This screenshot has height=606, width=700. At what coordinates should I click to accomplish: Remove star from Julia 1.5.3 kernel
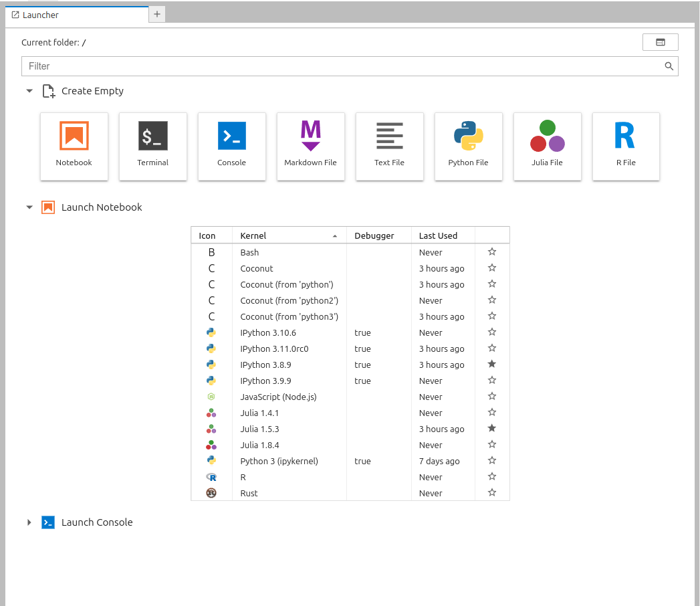(x=492, y=429)
